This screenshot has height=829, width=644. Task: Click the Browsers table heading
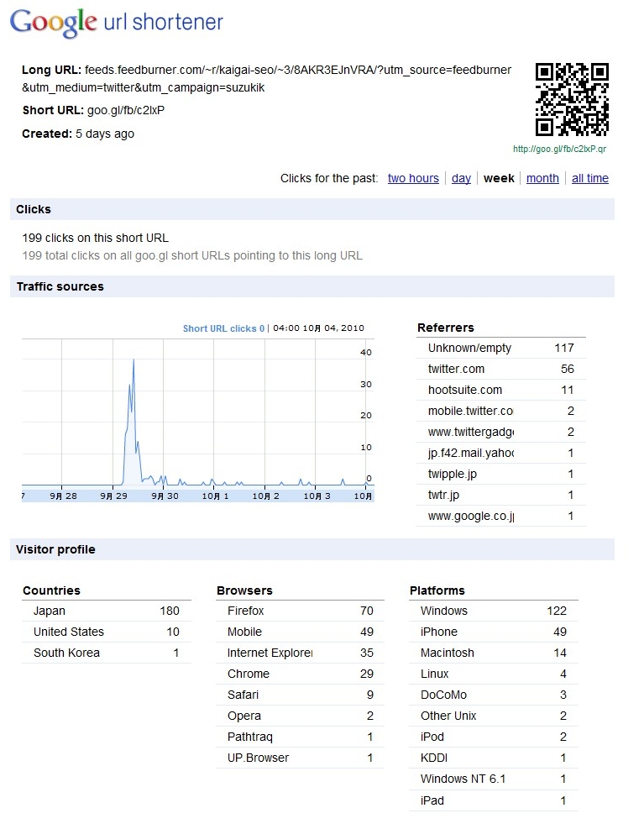tap(245, 590)
